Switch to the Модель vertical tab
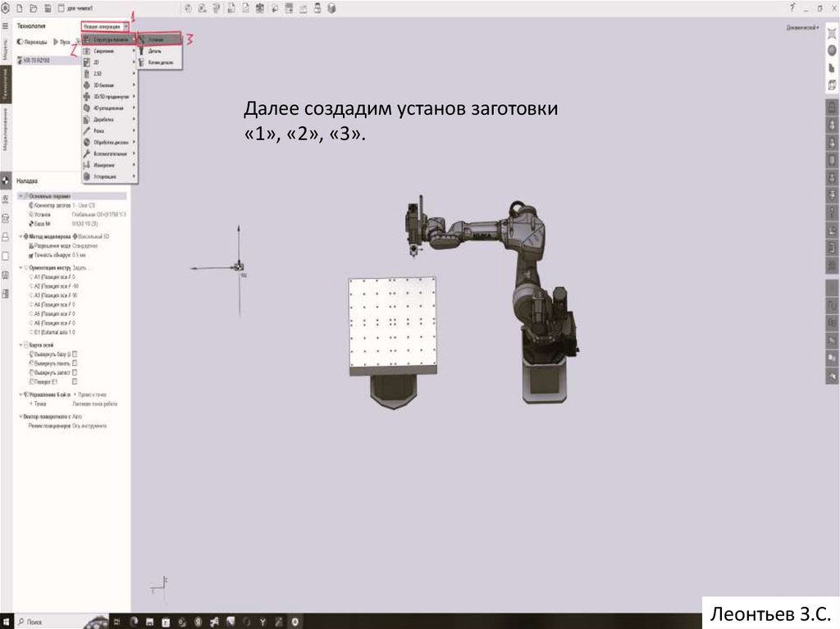 6,49
